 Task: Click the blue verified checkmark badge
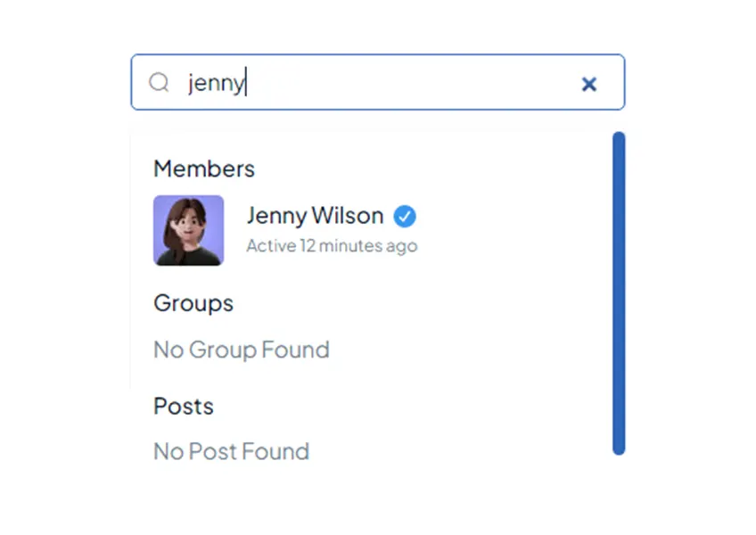[405, 216]
